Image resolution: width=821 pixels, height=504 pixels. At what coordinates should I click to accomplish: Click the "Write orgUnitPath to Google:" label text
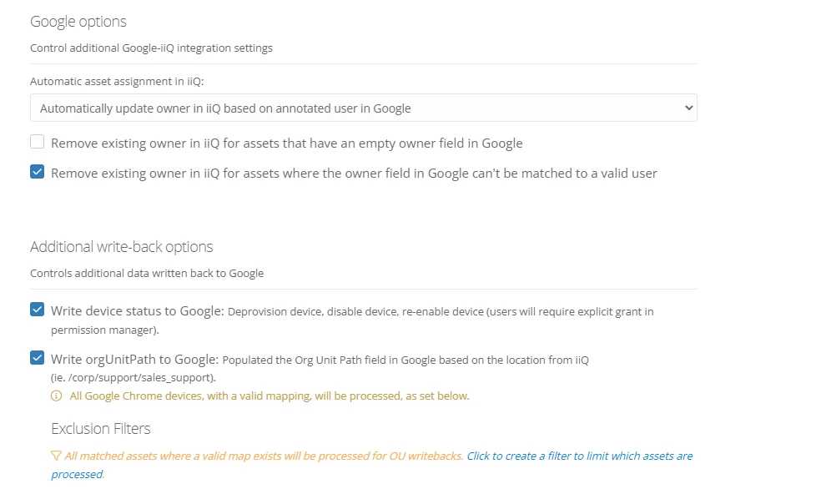click(133, 360)
